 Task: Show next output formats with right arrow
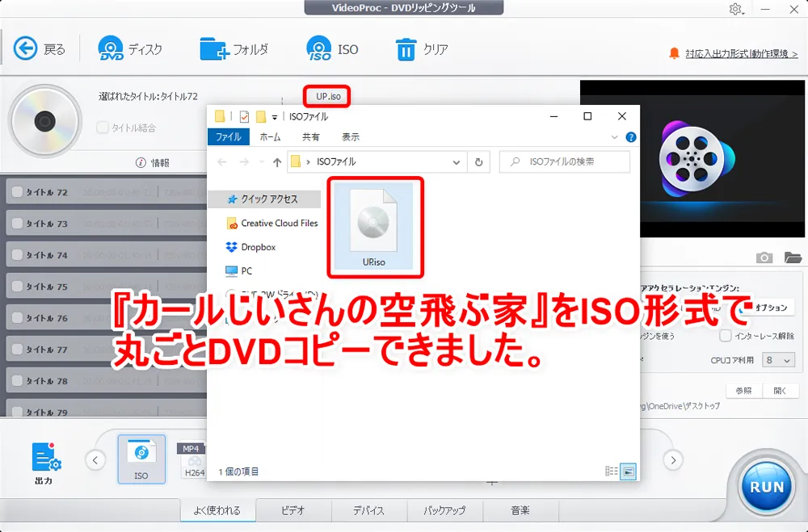[673, 460]
